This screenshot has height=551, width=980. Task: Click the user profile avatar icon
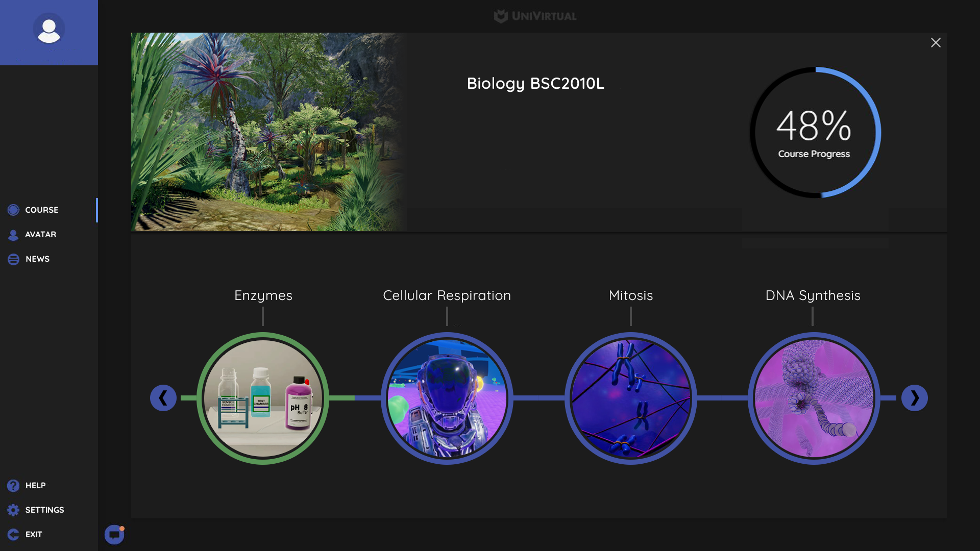point(49,29)
